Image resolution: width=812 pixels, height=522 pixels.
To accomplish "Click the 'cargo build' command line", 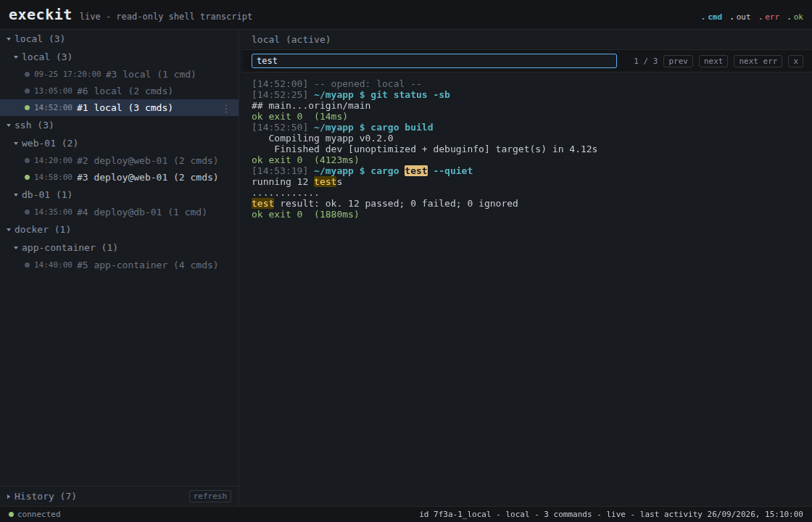I will tap(342, 128).
